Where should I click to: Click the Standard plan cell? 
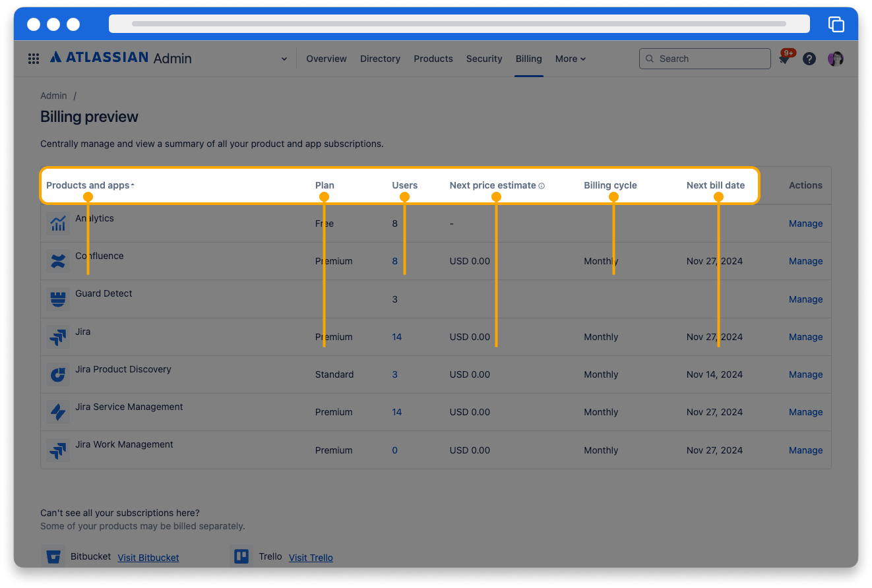pyautogui.click(x=334, y=374)
